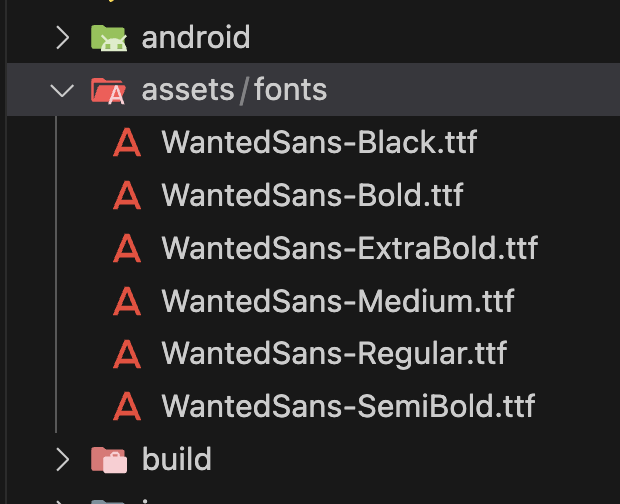Click the font icon beside WantedSans-SemiBold.ttf
620x504 pixels.
127,406
